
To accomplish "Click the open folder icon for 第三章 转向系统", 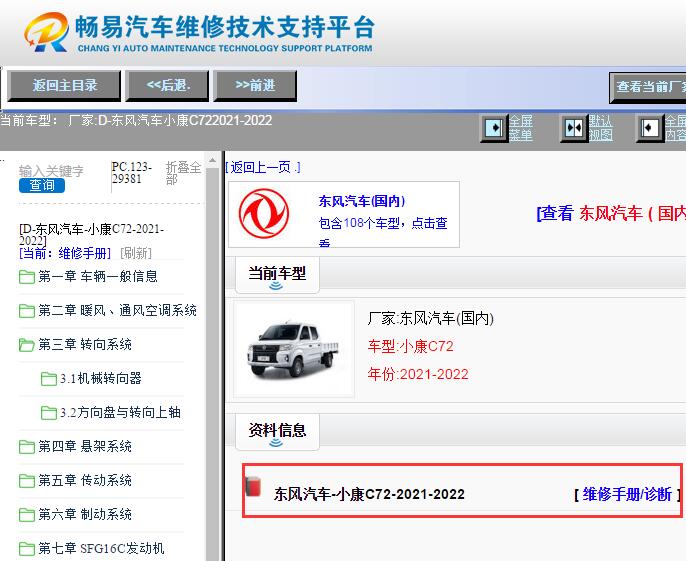I will tap(27, 345).
